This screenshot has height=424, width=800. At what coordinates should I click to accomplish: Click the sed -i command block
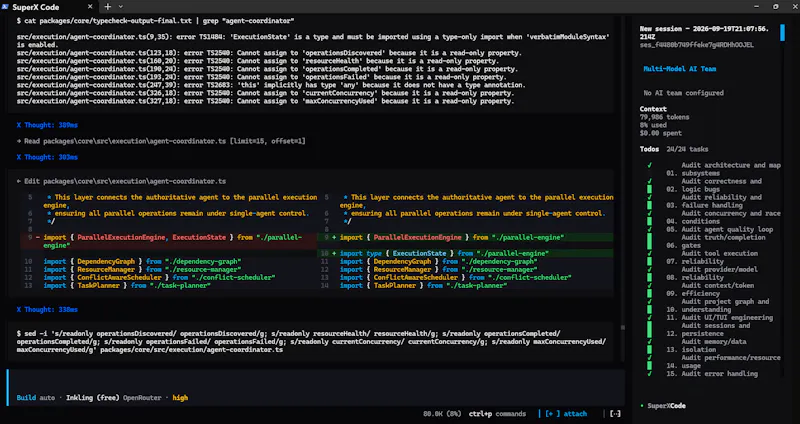click(x=311, y=342)
